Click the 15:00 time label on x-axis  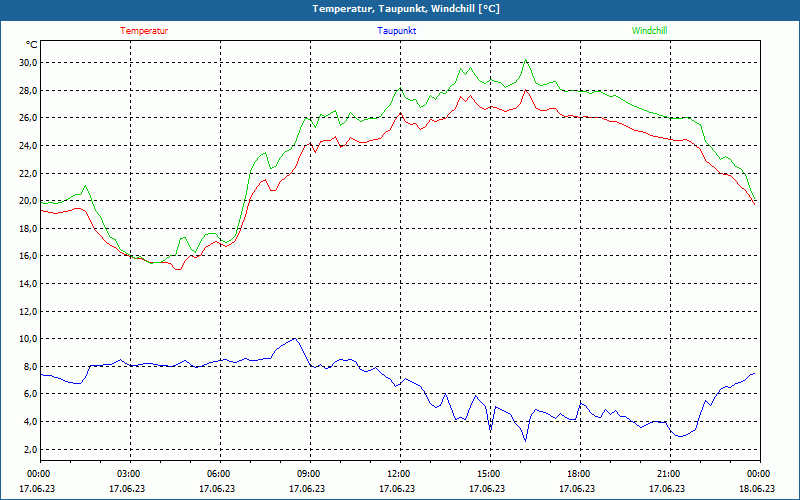click(x=490, y=474)
